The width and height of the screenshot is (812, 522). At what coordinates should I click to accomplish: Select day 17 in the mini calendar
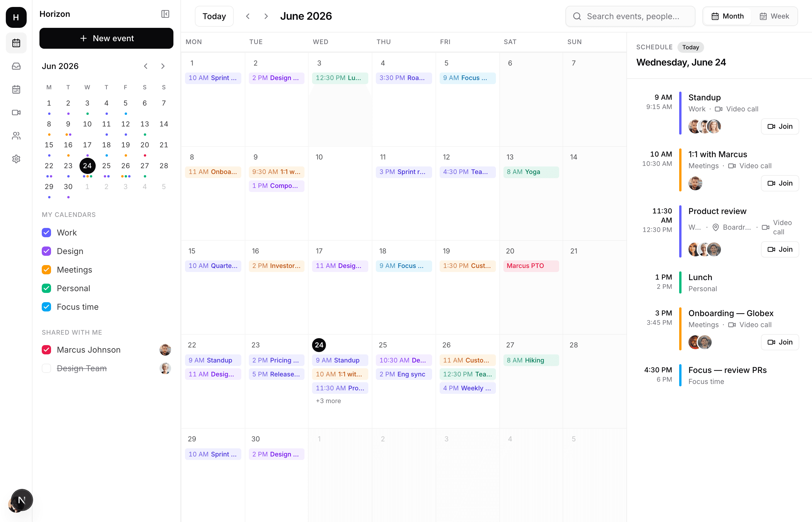point(87,145)
